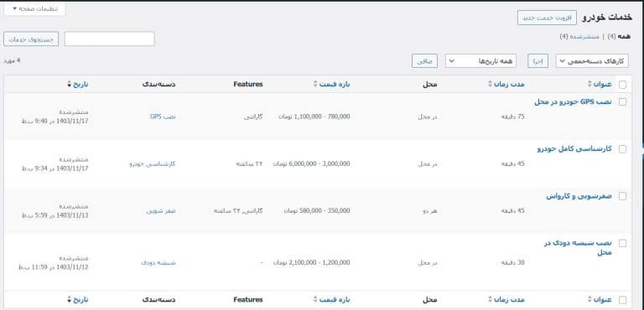Viewport: 644px width, 310px height.
Task: Check the box for نصب GPS خودرو در محل
Action: (623, 102)
